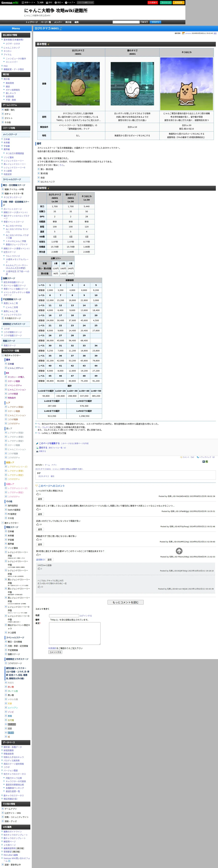Expand 戦闘・強化 in sidebar
Screen dimensions: 218x868
point(3,110)
